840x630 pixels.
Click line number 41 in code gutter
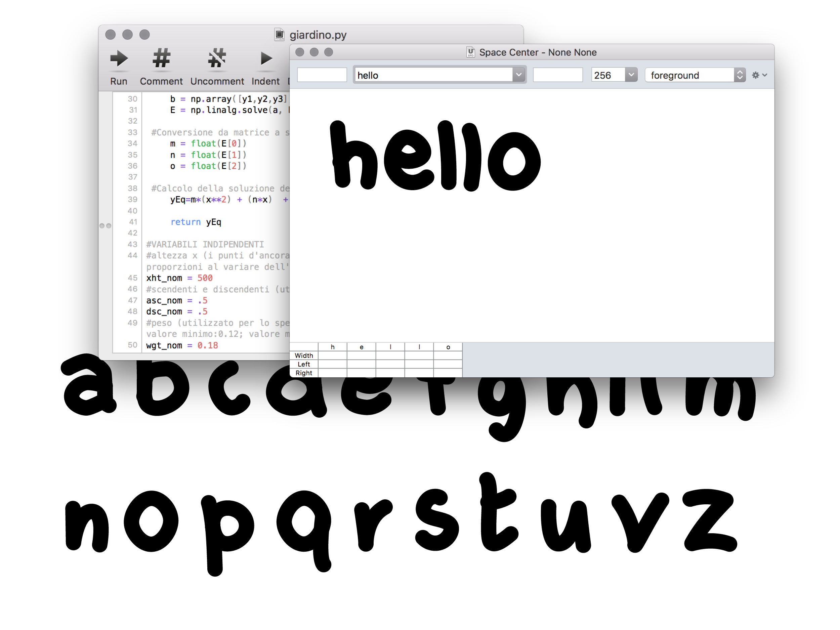point(133,222)
